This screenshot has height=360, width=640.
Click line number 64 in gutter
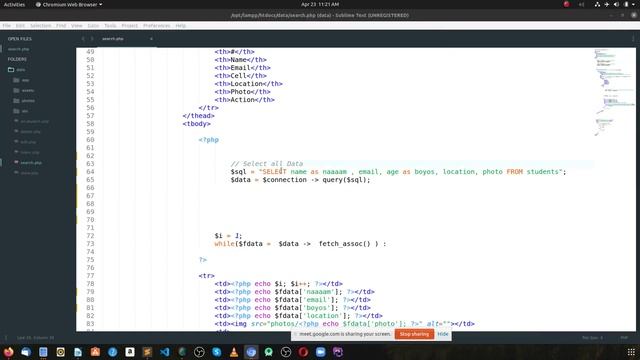tap(90, 172)
